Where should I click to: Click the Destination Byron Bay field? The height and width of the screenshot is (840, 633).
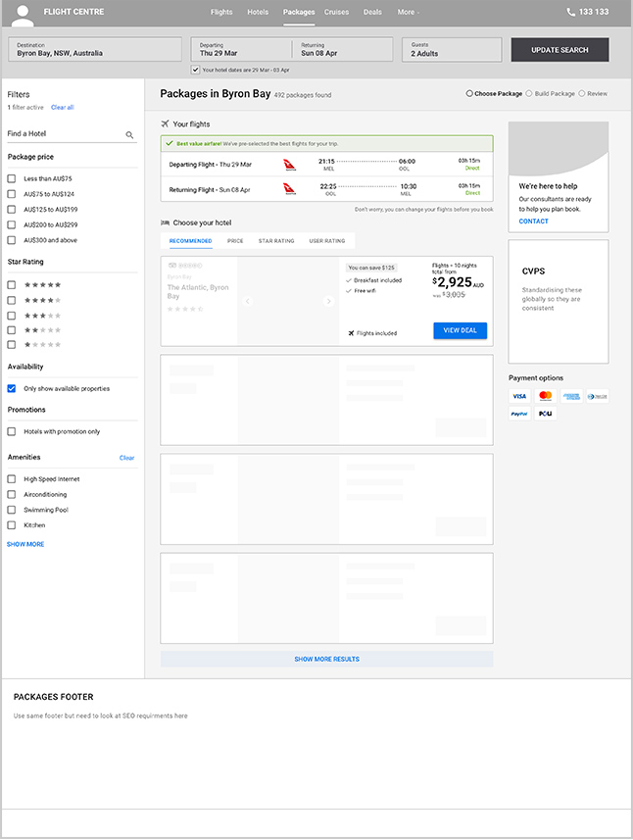pos(95,49)
